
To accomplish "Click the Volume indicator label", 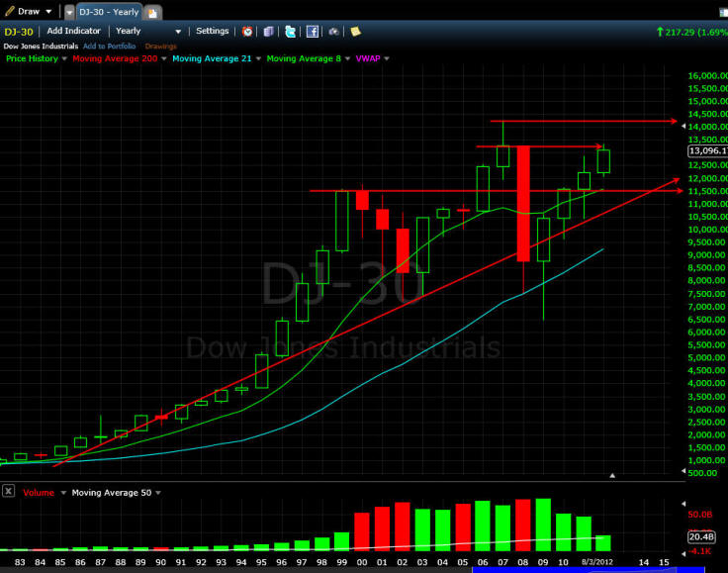I will 39,493.
